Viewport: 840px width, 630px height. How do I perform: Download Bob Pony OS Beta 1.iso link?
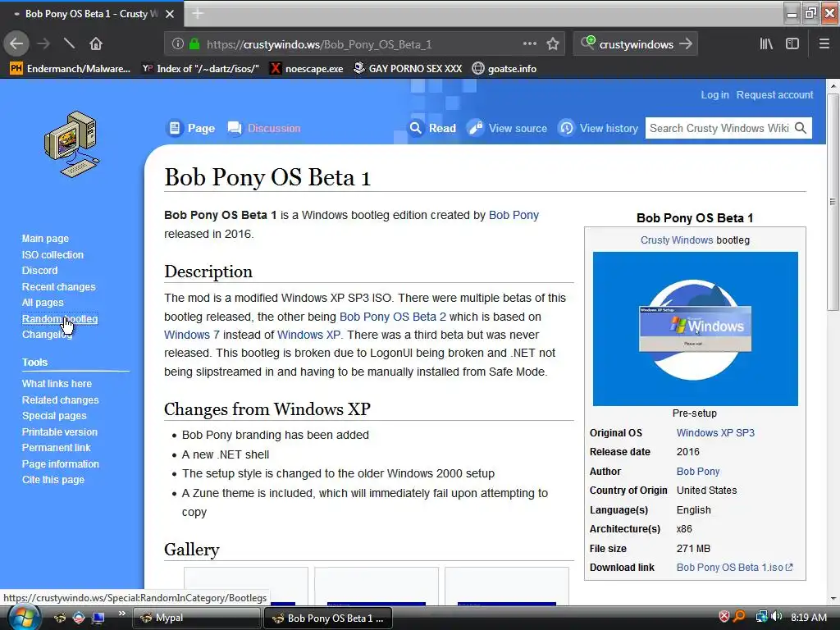pyautogui.click(x=734, y=568)
